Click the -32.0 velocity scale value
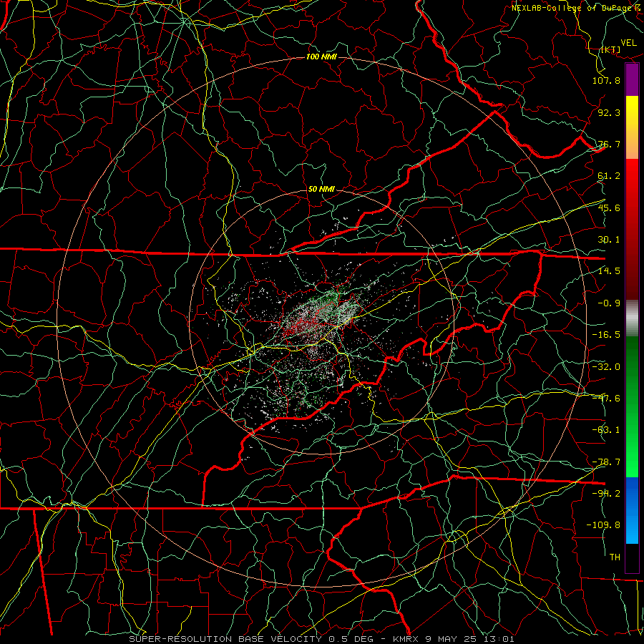644x644 pixels. 606,367
